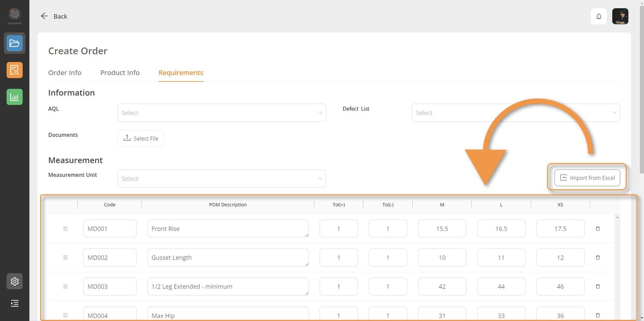Click the app logo in sidebar
This screenshot has height=321, width=644.
coord(15,16)
